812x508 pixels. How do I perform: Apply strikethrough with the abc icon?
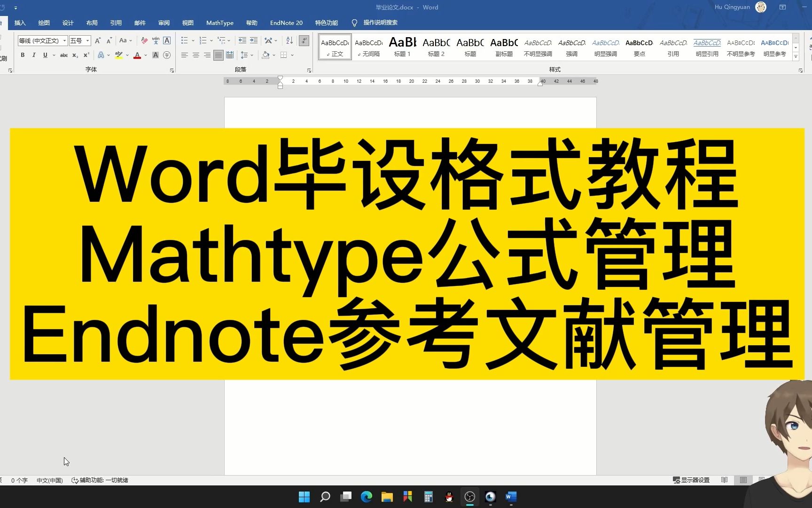click(64, 55)
